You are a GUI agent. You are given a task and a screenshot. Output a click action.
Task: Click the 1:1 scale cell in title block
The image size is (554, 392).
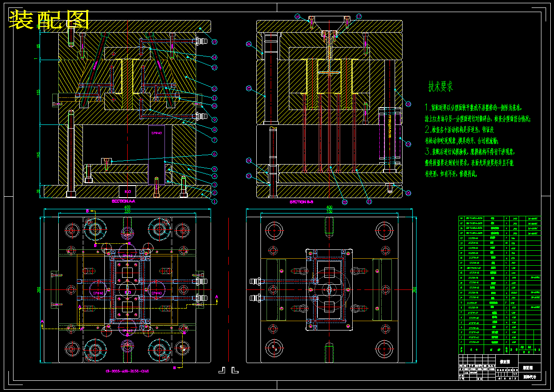[515, 374]
